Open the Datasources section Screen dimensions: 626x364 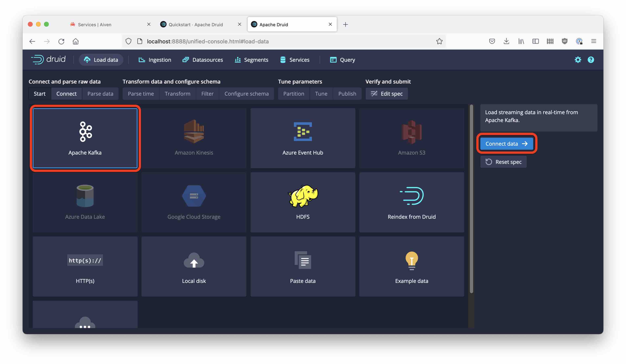tap(203, 60)
